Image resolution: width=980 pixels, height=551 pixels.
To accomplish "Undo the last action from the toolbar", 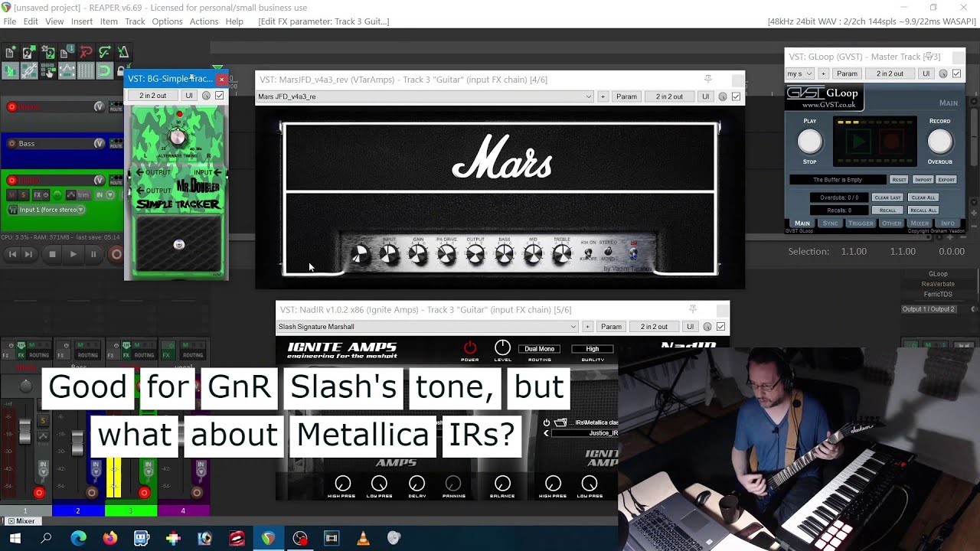I will [86, 53].
